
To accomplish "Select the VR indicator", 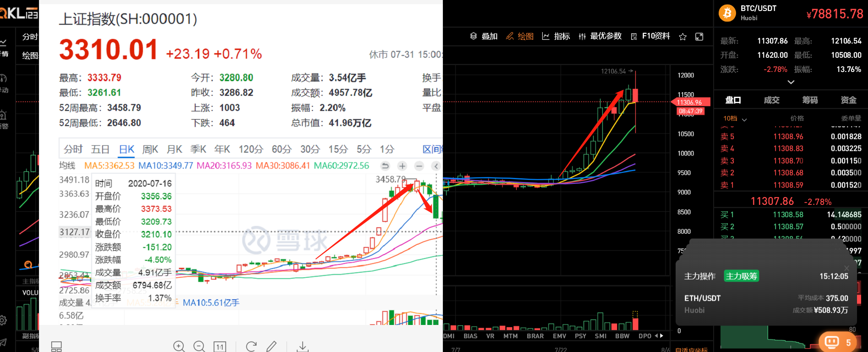I will [x=490, y=336].
